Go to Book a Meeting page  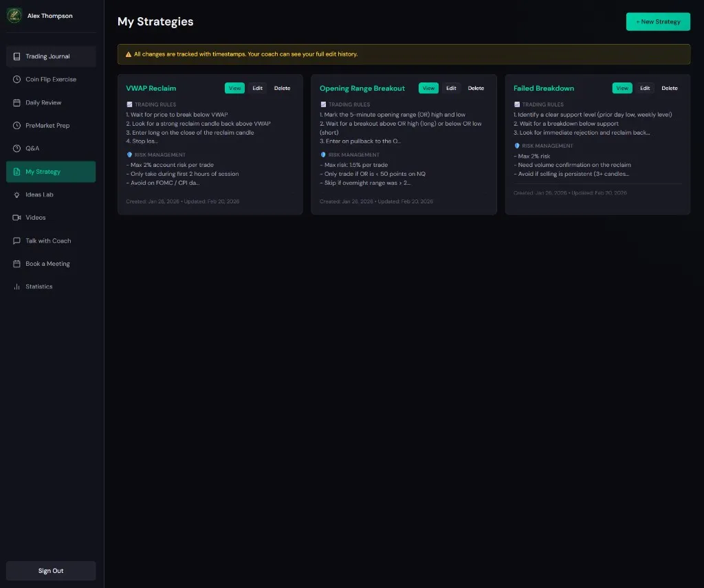pos(47,264)
